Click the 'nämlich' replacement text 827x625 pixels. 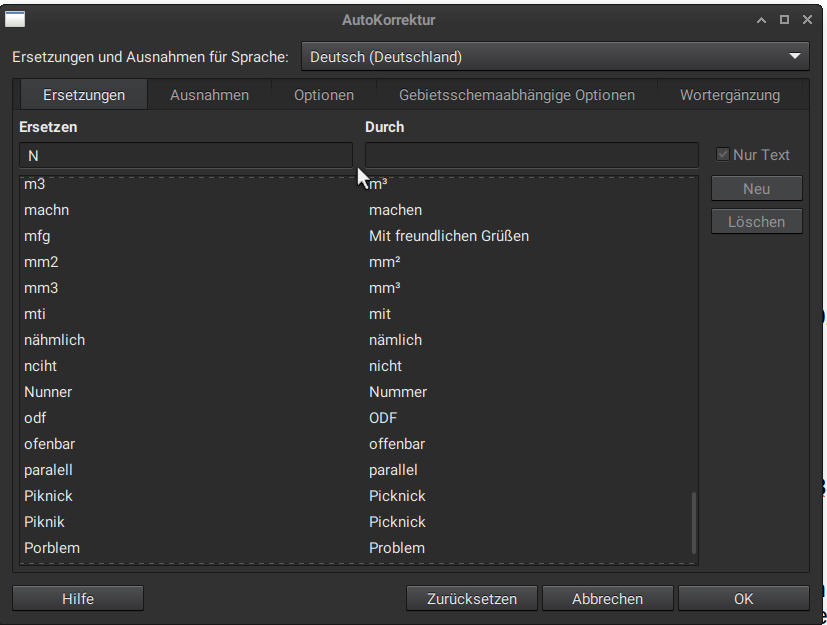(x=396, y=340)
